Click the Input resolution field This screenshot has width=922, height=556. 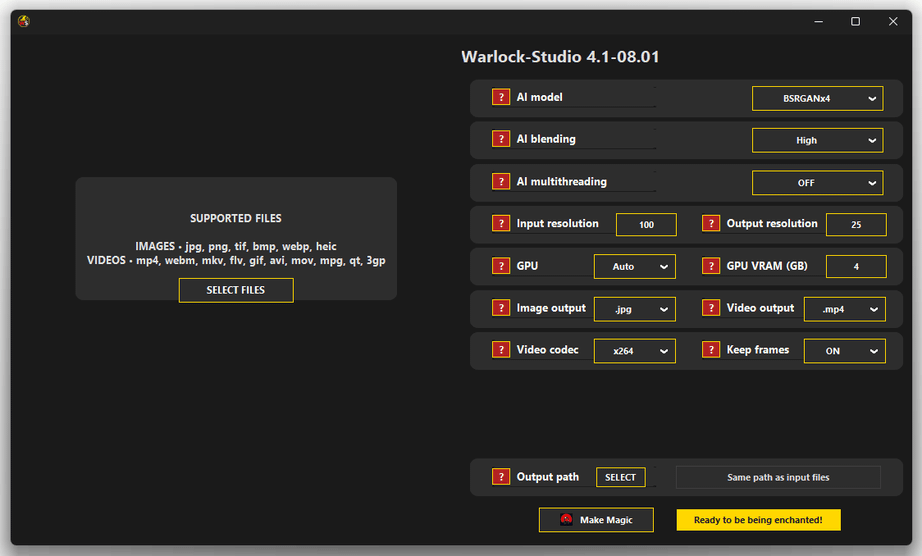click(x=646, y=225)
